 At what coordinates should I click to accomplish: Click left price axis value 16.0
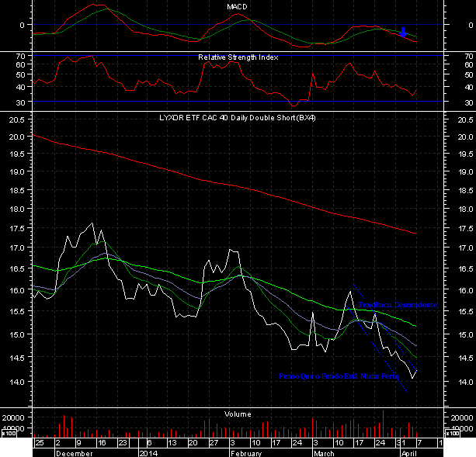click(x=16, y=290)
